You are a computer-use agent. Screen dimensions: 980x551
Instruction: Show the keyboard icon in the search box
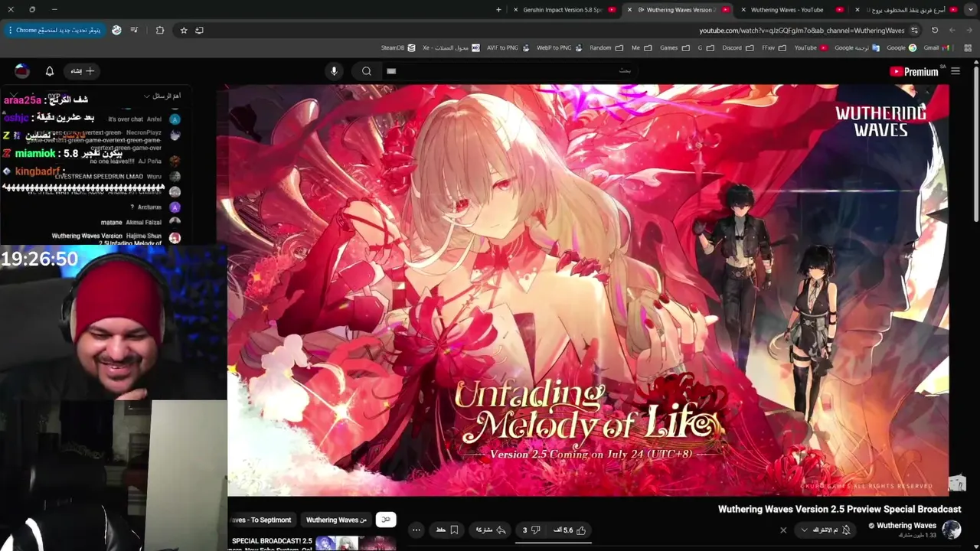391,71
